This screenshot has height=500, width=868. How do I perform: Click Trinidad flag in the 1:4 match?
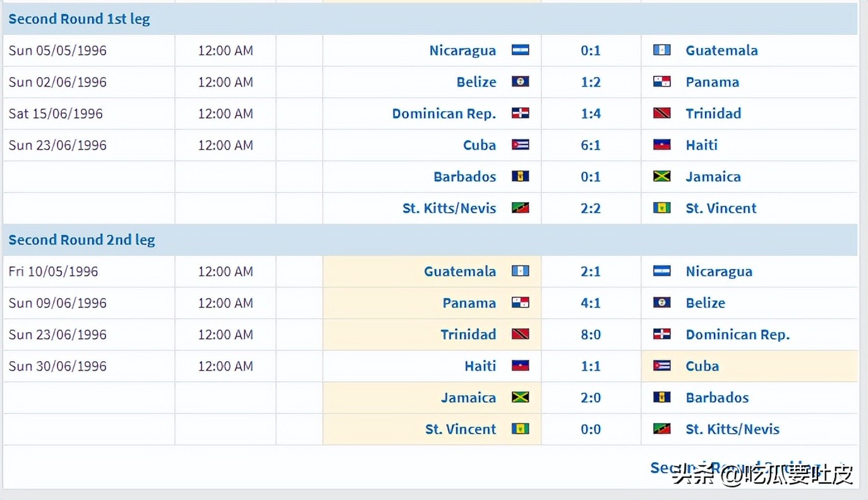coord(662,114)
